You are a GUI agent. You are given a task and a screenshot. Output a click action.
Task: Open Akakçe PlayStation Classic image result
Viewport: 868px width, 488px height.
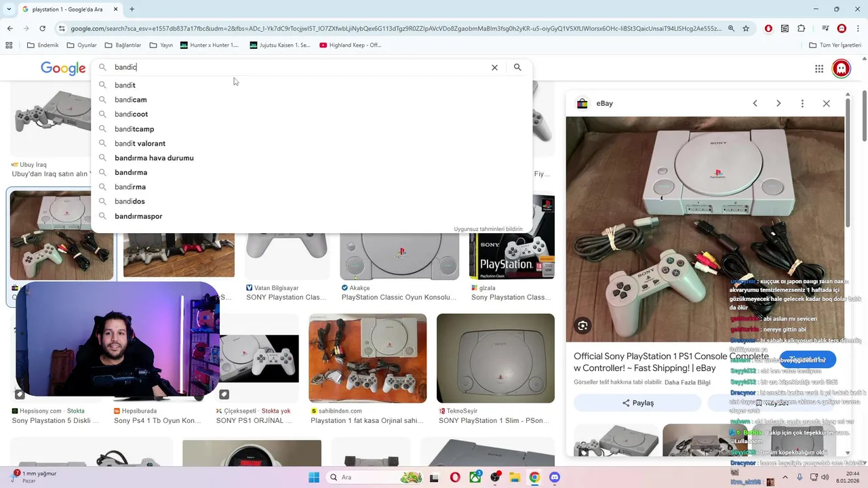coord(399,256)
